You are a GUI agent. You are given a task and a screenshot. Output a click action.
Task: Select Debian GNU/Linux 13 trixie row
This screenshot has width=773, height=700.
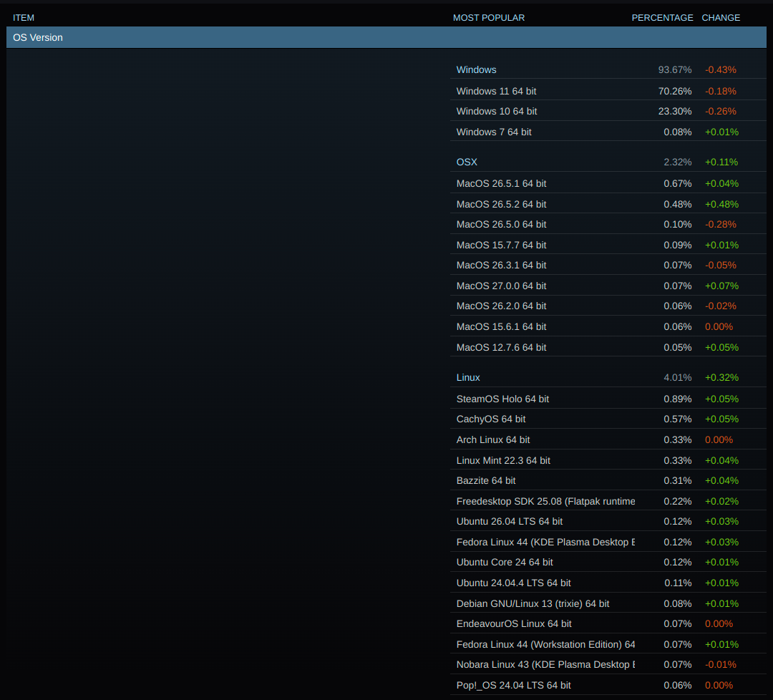pos(608,604)
